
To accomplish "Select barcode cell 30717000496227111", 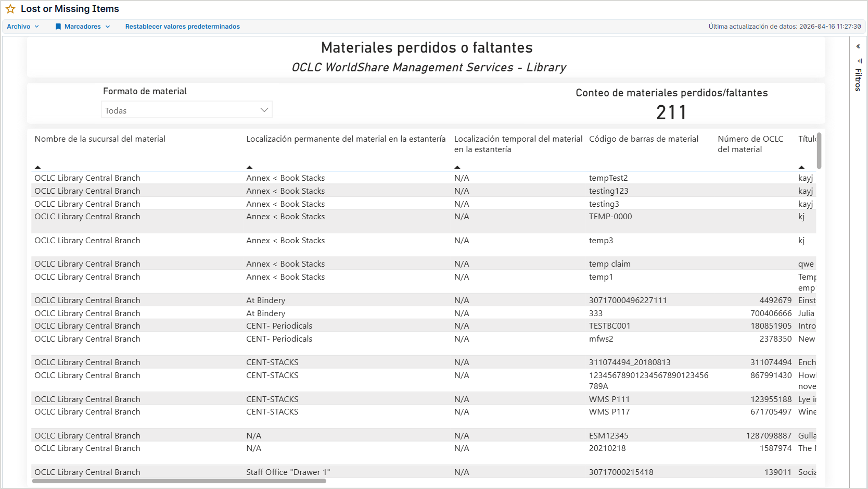I will 628,300.
